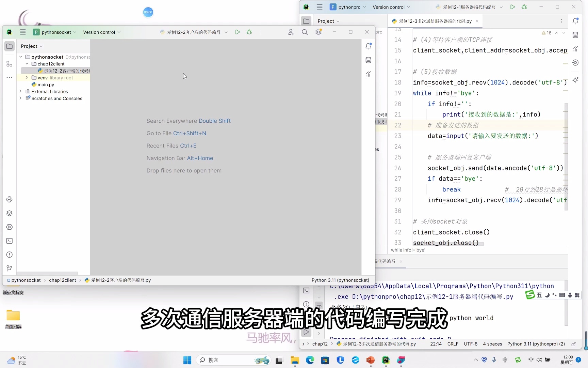Open the Python Packages tool window
The image size is (588, 368).
coord(9,213)
